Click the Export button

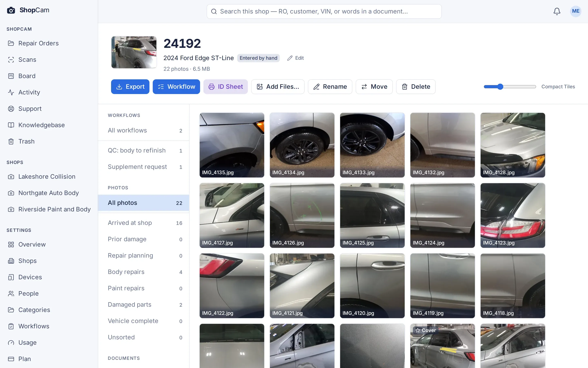pyautogui.click(x=130, y=87)
